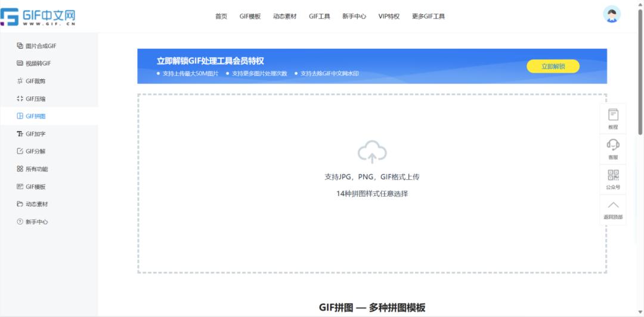Screen dimensions: 644x317
Task: Click the 立即解锁GIF处理工具会员特权 banner title
Action: (x=210, y=61)
